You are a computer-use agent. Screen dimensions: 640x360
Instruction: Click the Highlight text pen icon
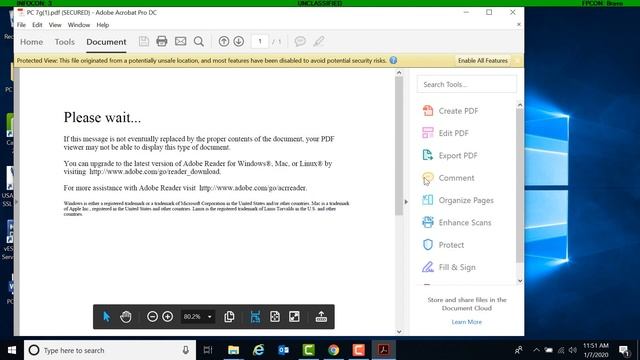(319, 41)
